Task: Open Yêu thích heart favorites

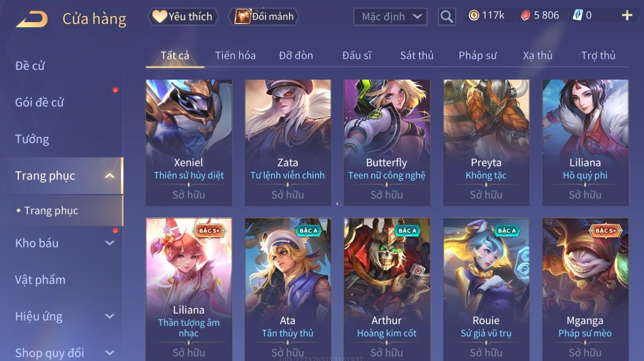Action: pos(183,17)
